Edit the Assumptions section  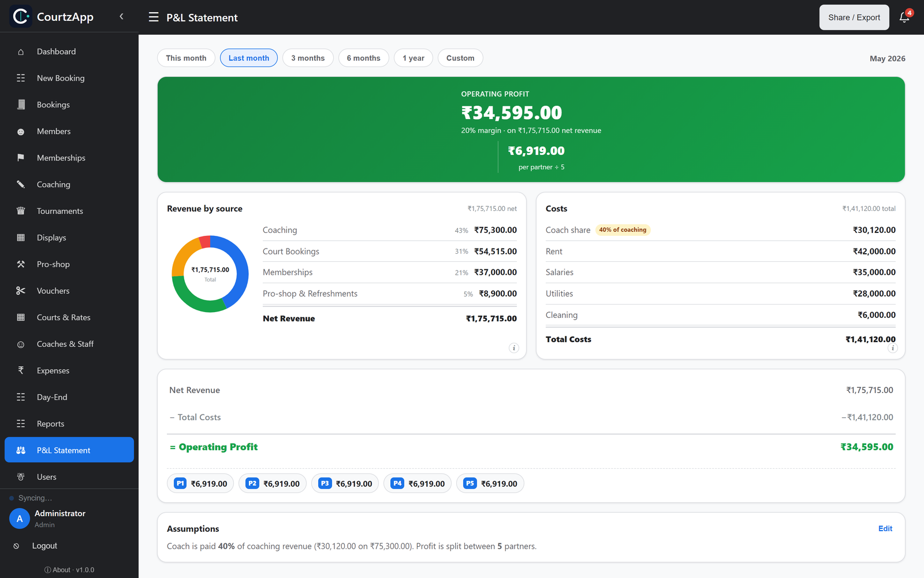[x=885, y=528]
